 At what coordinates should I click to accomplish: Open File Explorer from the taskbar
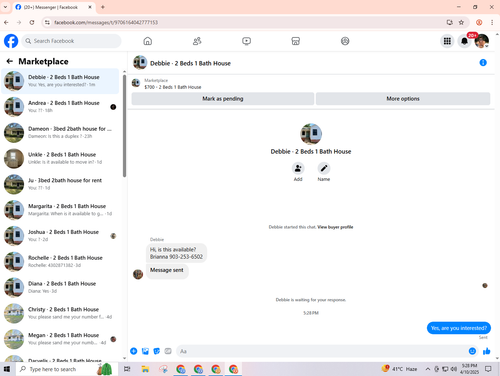pyautogui.click(x=145, y=369)
